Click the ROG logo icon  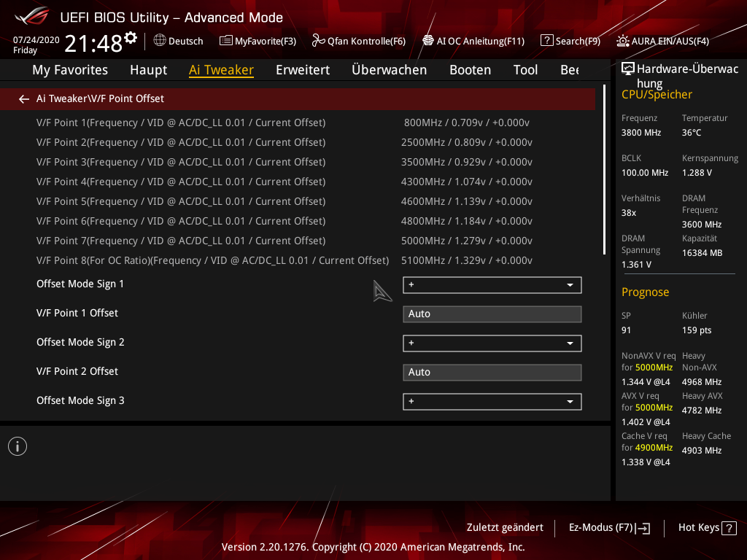pyautogui.click(x=31, y=16)
